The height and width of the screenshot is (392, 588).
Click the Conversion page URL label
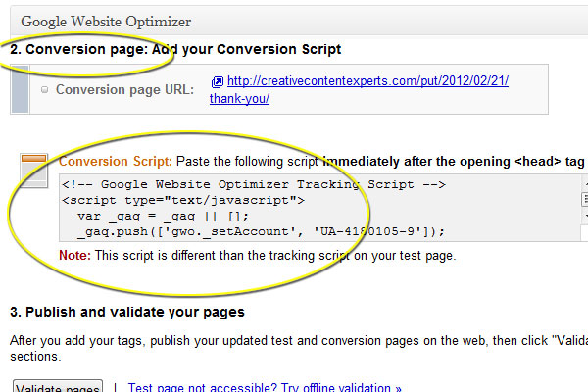(x=124, y=90)
